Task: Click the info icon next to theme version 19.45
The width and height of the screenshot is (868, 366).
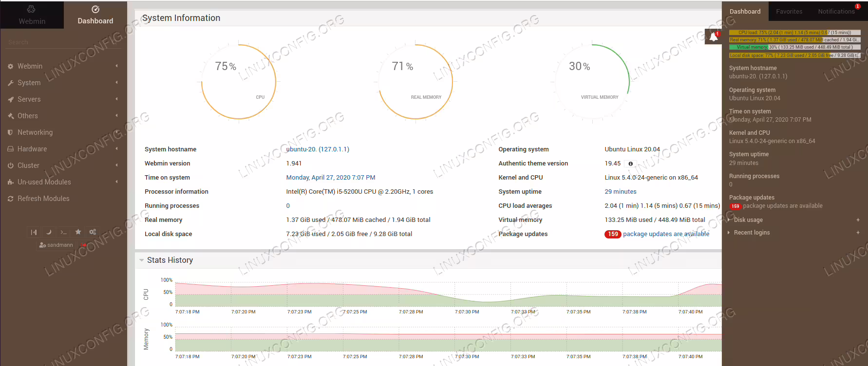Action: [x=630, y=164]
